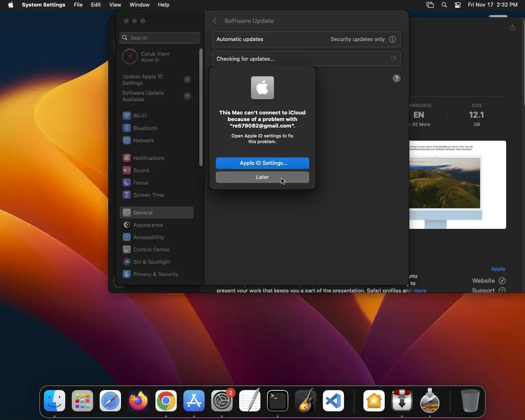Open App Store from the Dock
Screen dimensions: 525x420
(194, 401)
